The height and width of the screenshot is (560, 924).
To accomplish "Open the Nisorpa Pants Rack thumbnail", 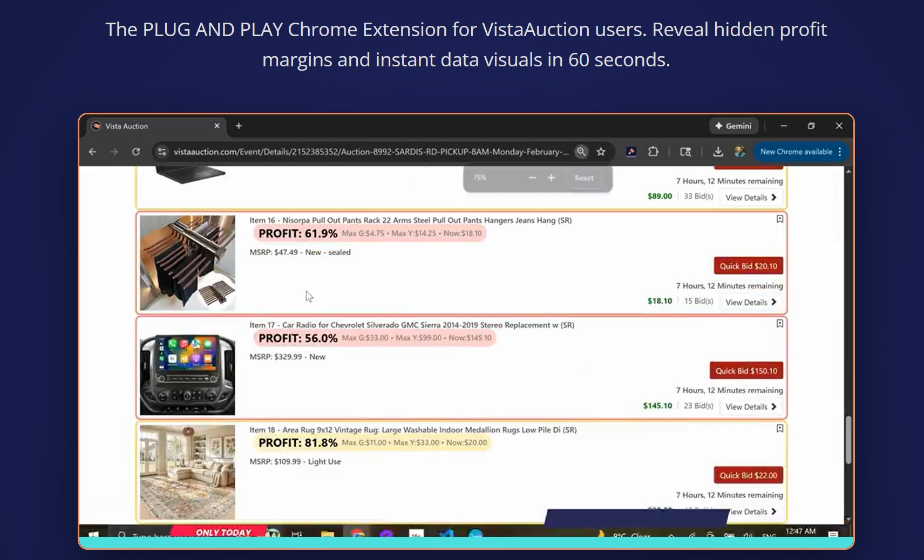I will pos(187,263).
